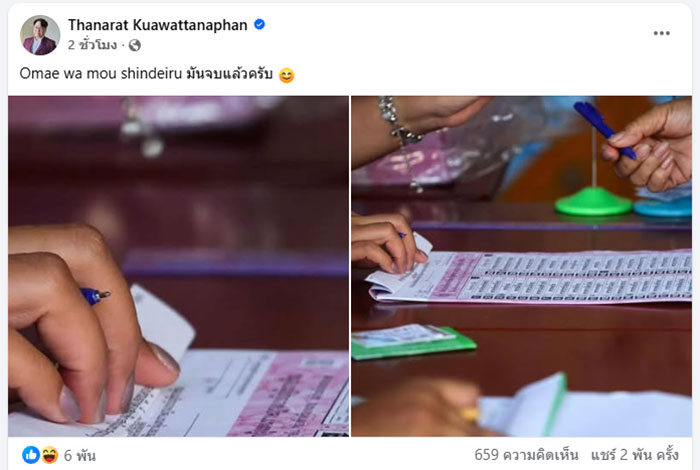Click the blue pen in right photo
Screen dimensions: 700x470
604,129
